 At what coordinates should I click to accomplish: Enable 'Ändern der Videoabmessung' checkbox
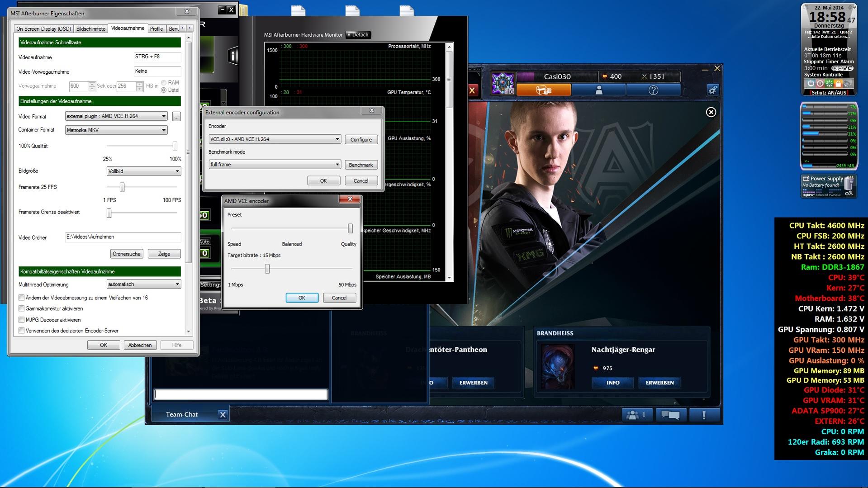(21, 298)
